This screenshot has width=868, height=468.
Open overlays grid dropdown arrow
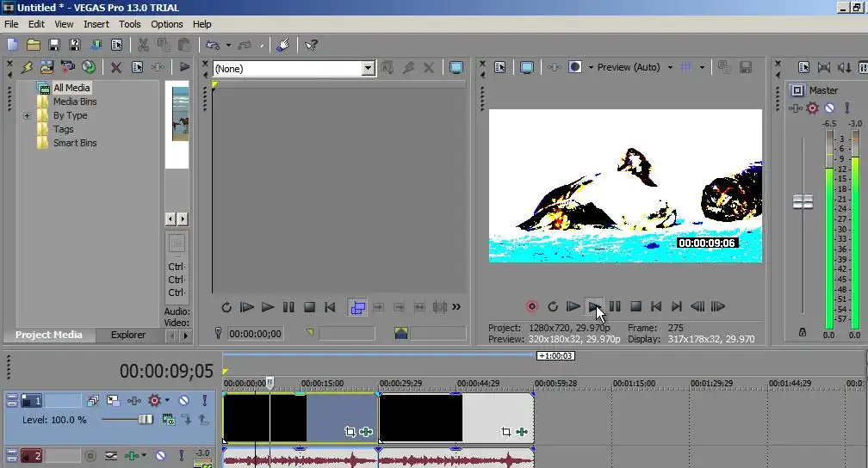[702, 67]
